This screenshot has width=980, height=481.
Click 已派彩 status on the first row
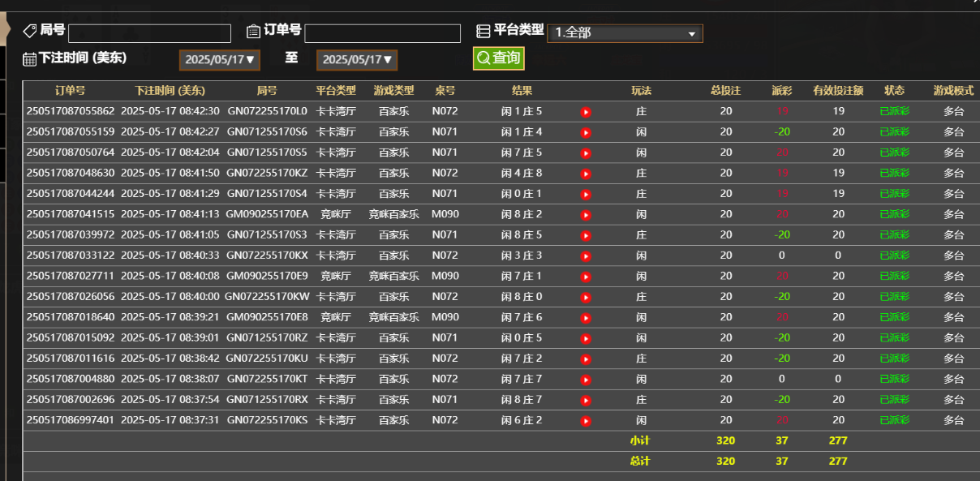click(895, 110)
